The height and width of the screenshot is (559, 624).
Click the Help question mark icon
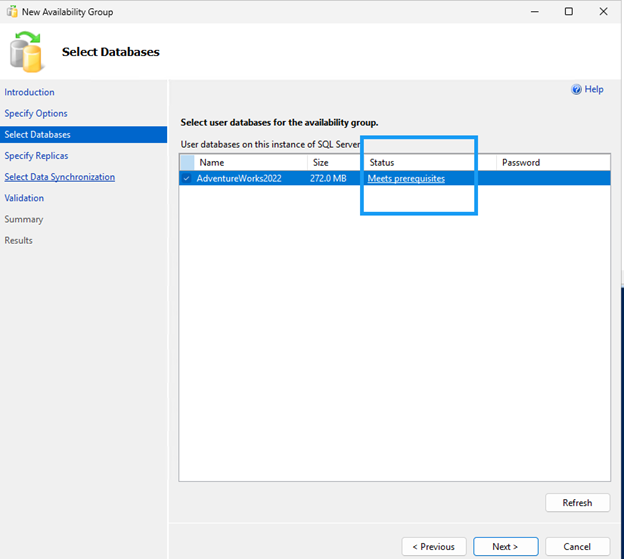[x=576, y=90]
